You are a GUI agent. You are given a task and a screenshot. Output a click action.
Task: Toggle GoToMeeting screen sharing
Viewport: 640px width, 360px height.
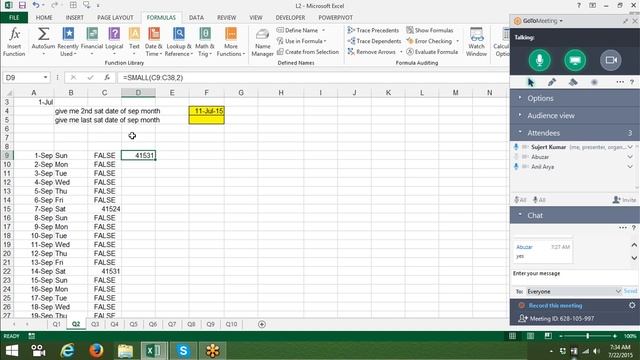click(x=575, y=60)
